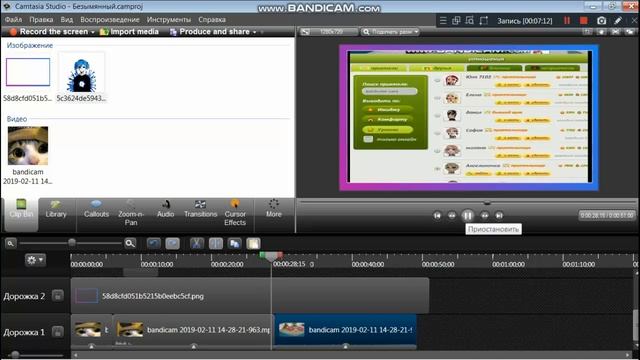The width and height of the screenshot is (640, 360).
Task: Open the Справка menu
Action: (x=212, y=20)
